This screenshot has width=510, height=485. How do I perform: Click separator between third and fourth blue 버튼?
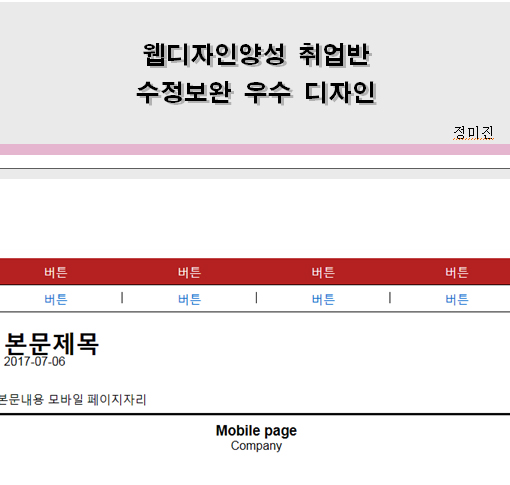[x=390, y=298]
